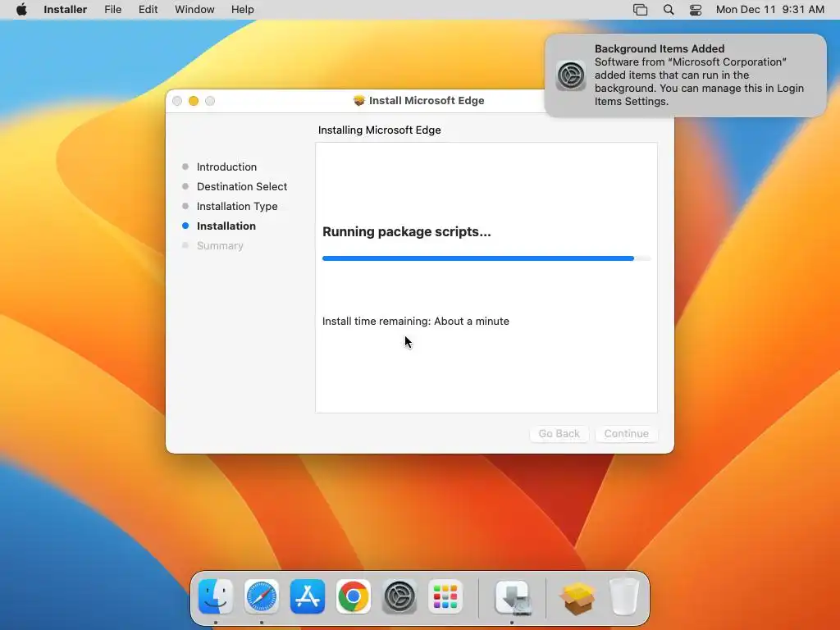Viewport: 840px width, 630px height.
Task: Select the Destination Select step
Action: click(242, 186)
